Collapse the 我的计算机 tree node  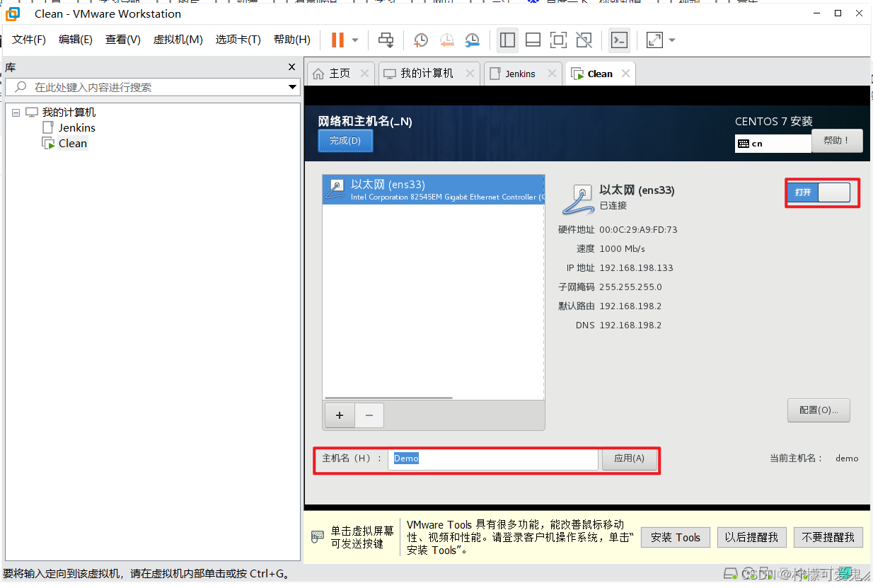(x=16, y=113)
